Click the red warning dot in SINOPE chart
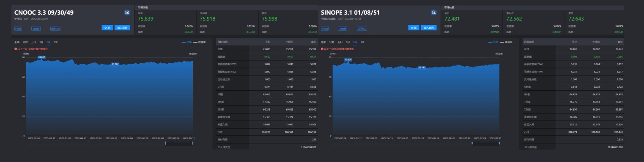The image size is (644, 162). (322, 49)
